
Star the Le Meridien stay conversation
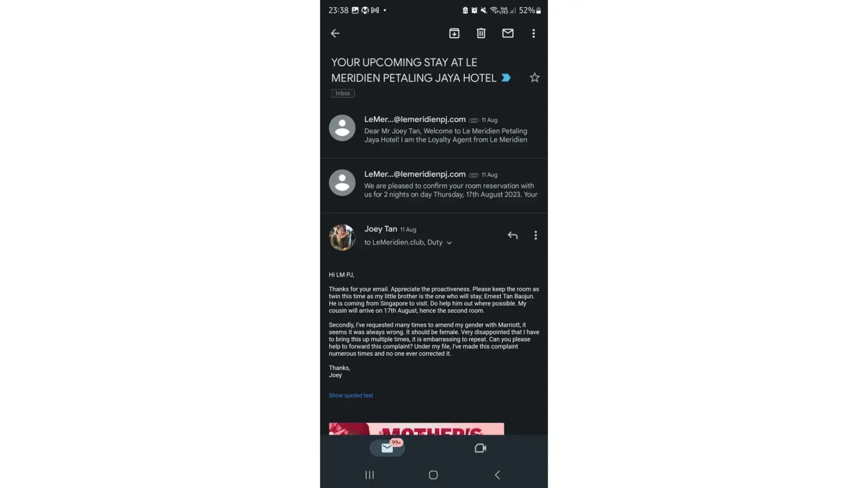(x=535, y=78)
